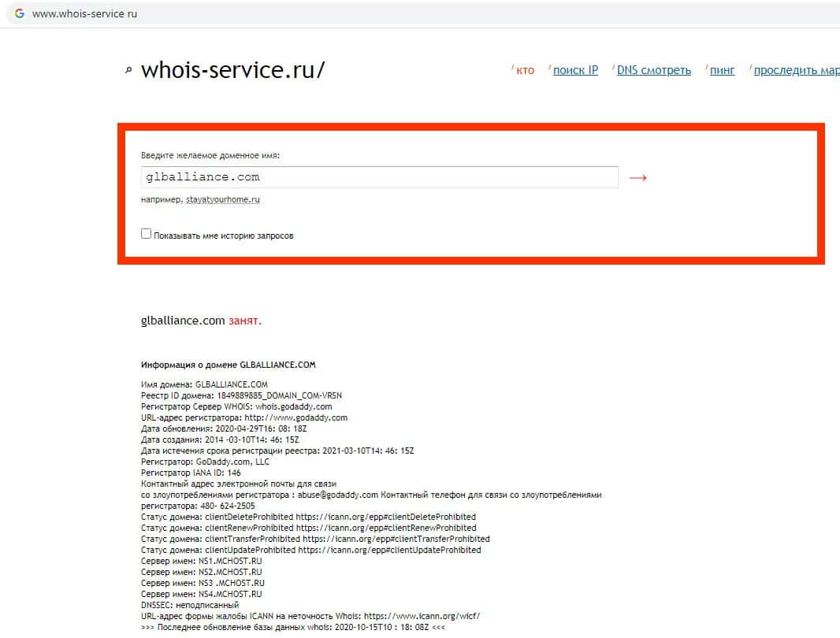Click the 'Показывать мне историю запросов' label
840x638 pixels.
(x=223, y=236)
